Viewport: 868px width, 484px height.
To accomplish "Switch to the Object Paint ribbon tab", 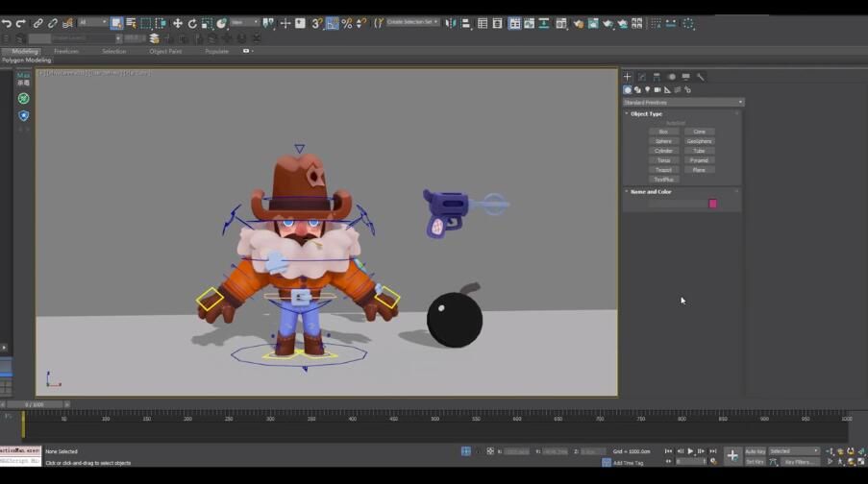I will 165,51.
